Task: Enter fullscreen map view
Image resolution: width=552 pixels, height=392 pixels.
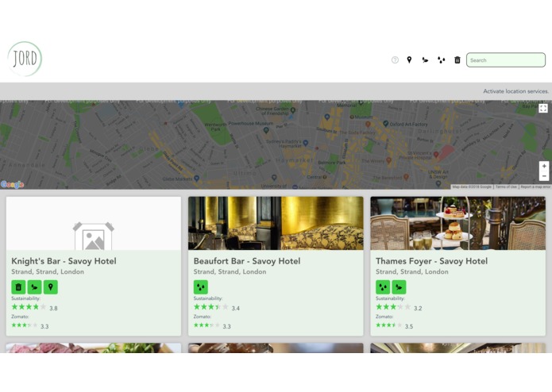Action: click(543, 108)
